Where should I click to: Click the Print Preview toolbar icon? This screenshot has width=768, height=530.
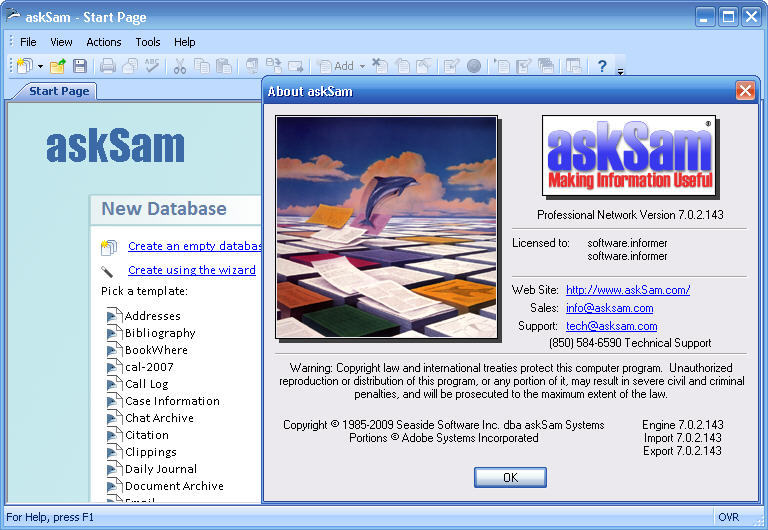point(130,66)
